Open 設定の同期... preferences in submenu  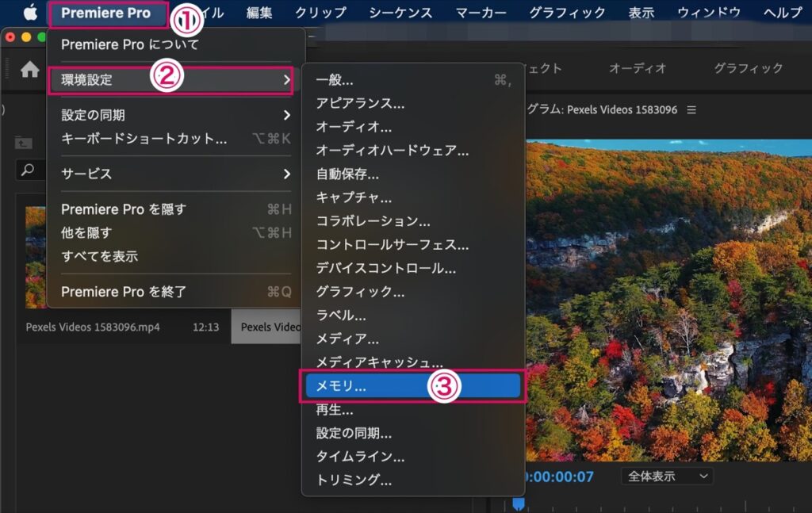tap(413, 433)
